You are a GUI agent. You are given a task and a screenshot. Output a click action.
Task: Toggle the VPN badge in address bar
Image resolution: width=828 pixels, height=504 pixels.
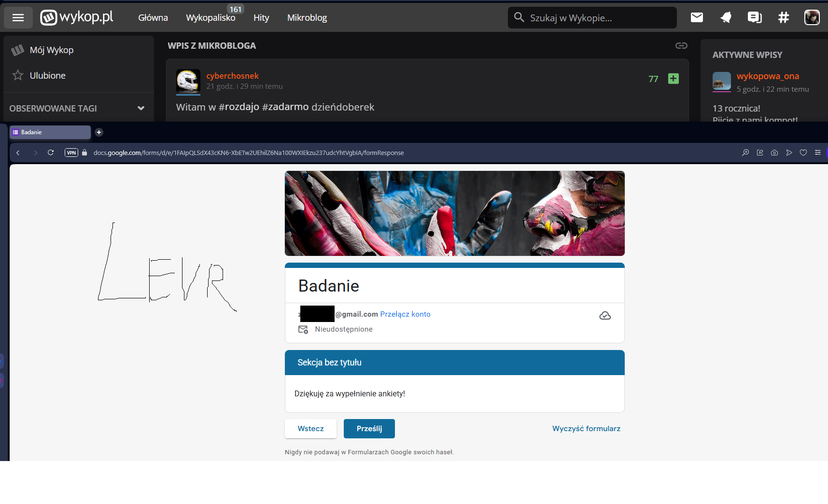pyautogui.click(x=71, y=153)
